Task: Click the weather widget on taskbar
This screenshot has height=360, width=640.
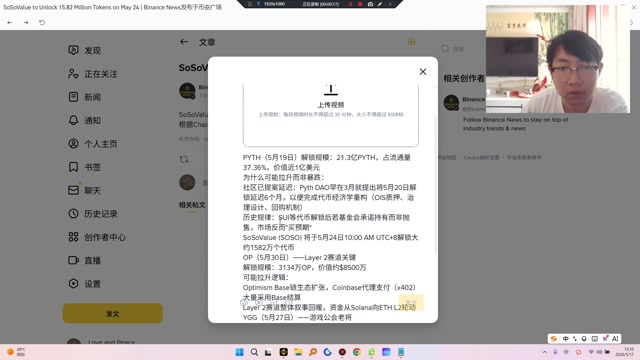Action: [x=16, y=352]
